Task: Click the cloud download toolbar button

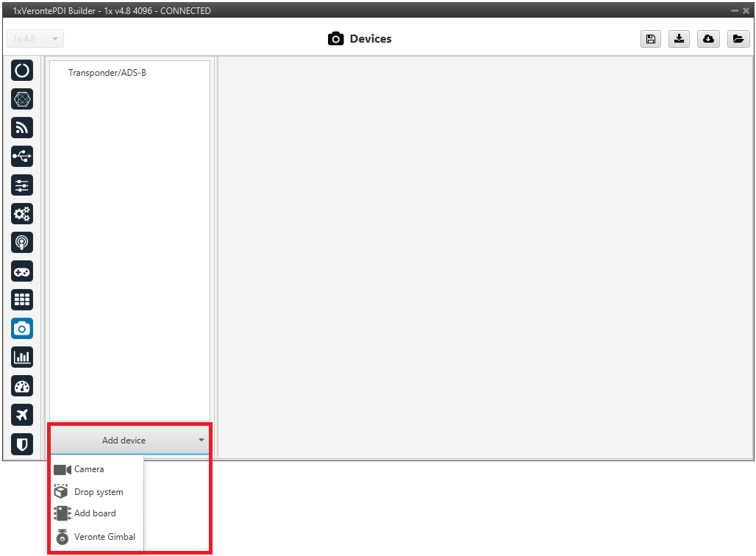Action: tap(708, 39)
